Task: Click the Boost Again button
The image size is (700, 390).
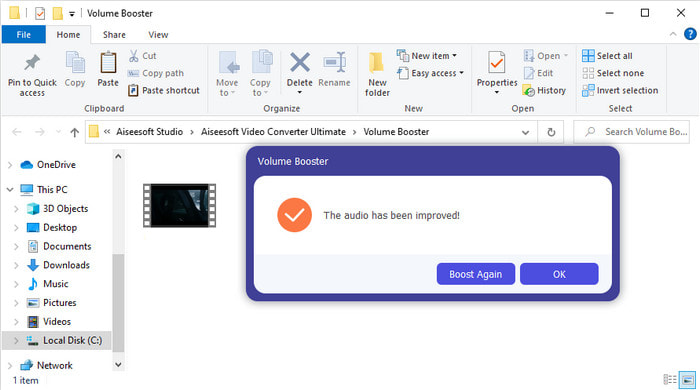Action: [x=475, y=274]
